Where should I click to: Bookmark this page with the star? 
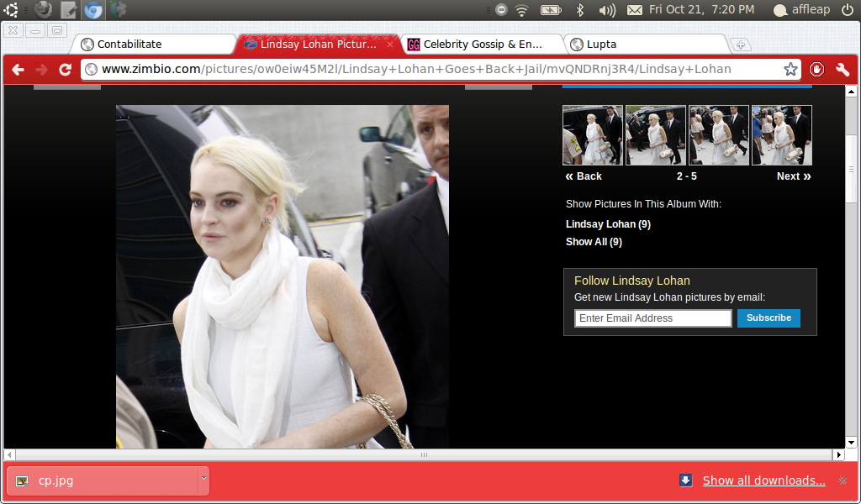tap(790, 69)
